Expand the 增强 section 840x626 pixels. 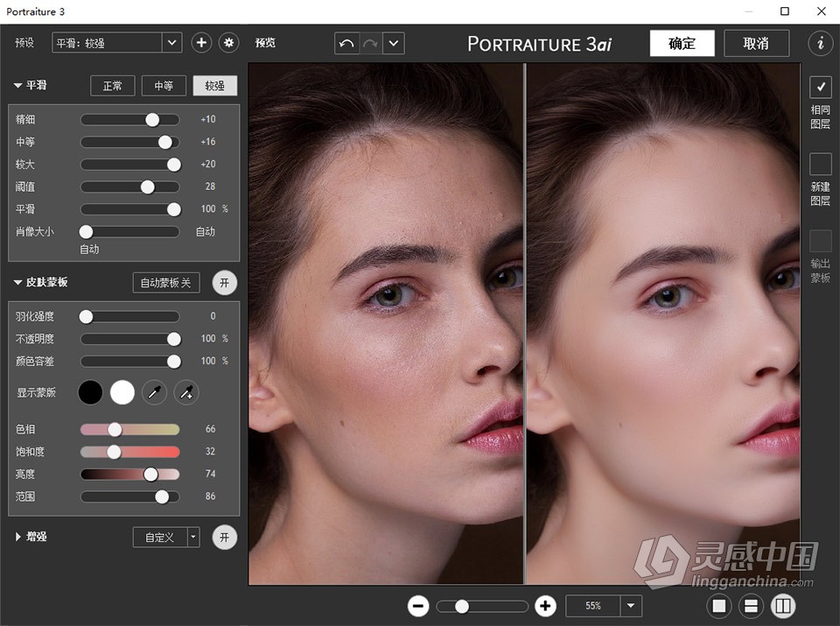coord(17,537)
